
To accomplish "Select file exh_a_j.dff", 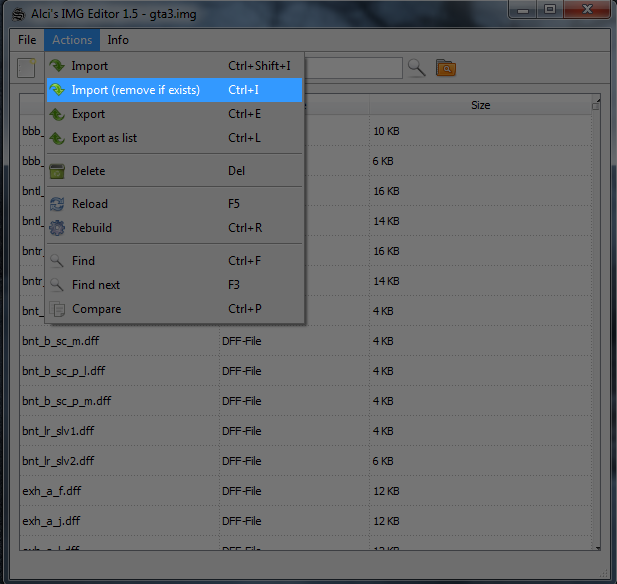I will click(x=51, y=521).
